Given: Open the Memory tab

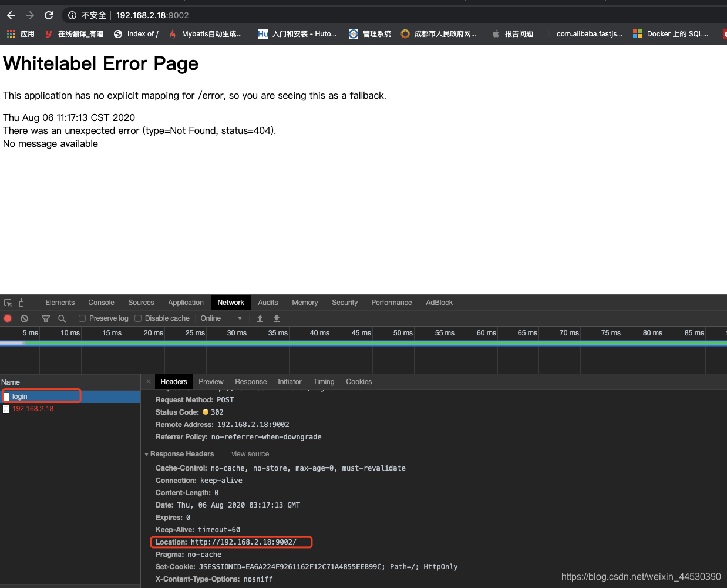Looking at the screenshot, I should coord(305,303).
